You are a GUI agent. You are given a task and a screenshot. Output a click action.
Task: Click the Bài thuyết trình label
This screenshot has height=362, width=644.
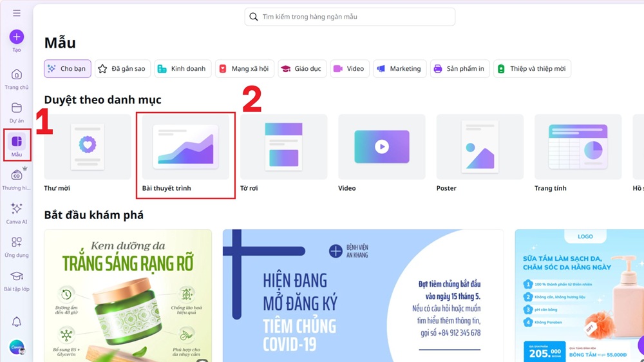[x=166, y=188]
